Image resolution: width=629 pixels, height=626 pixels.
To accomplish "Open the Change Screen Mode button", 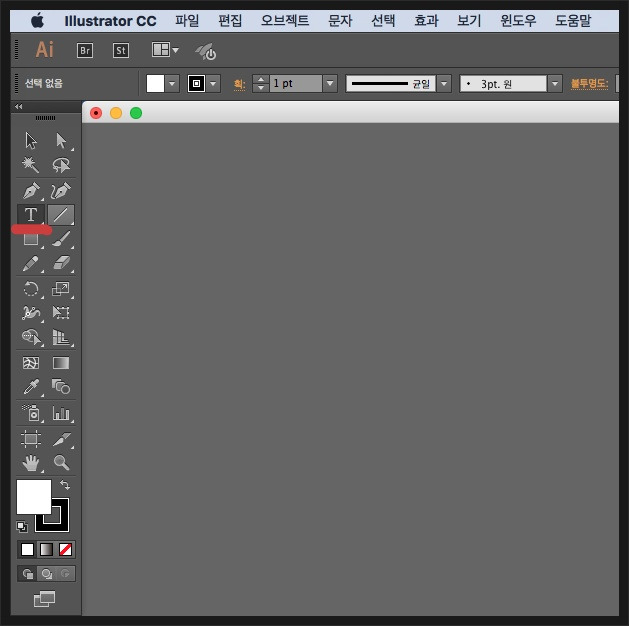I will [44, 599].
